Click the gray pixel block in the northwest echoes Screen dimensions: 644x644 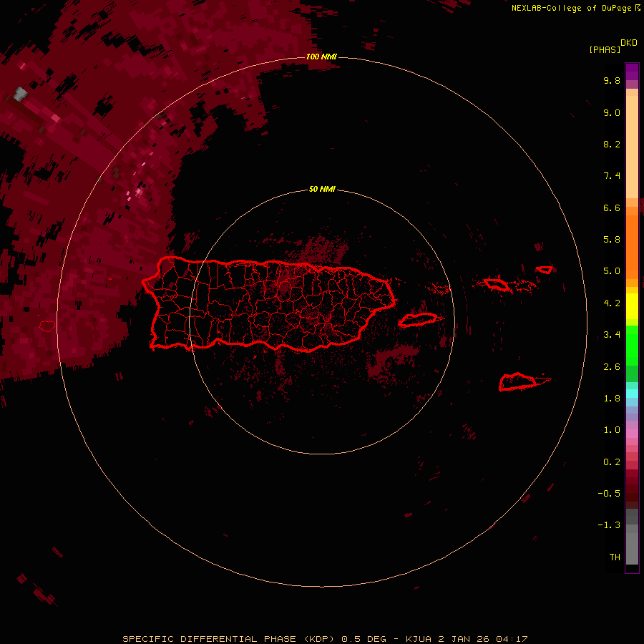pos(20,94)
